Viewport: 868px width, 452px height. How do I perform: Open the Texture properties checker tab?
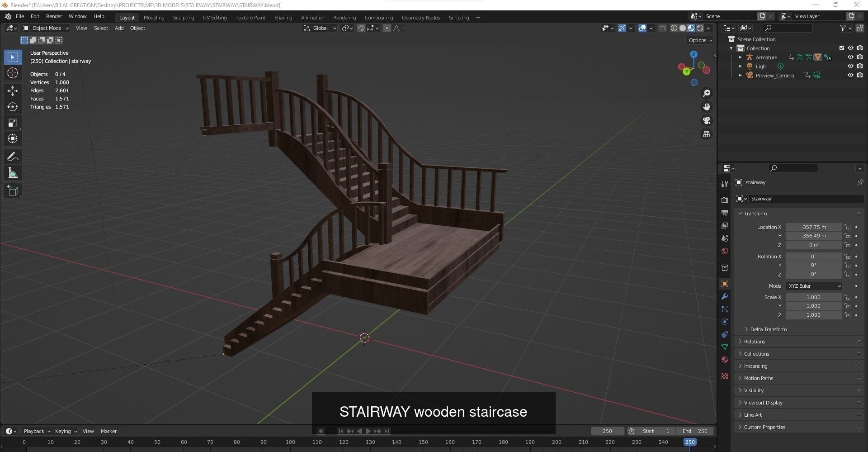[725, 376]
